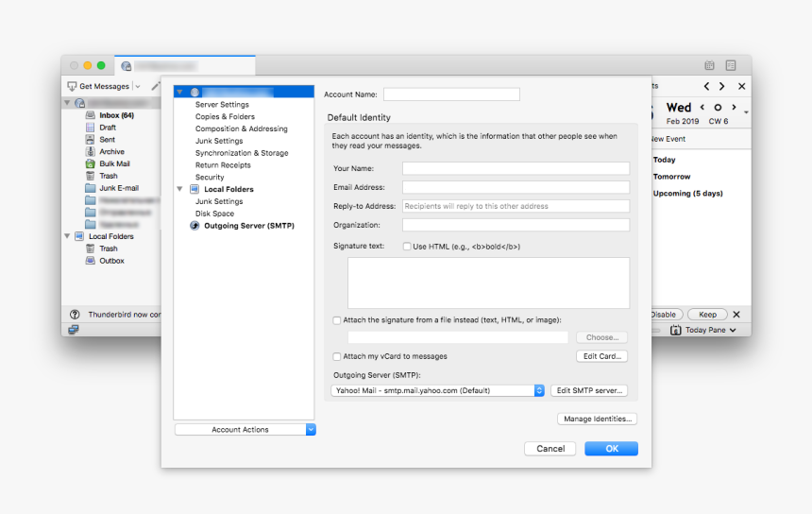The image size is (812, 514).
Task: Open the Outgoing Server SMTP dropdown
Action: pos(539,390)
